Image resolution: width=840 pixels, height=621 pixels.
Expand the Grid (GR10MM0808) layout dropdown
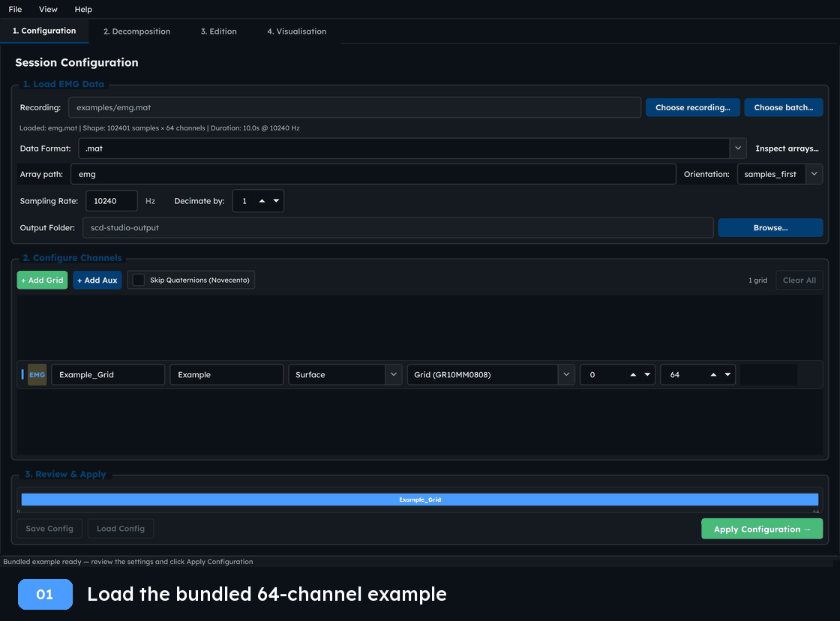[x=565, y=374]
